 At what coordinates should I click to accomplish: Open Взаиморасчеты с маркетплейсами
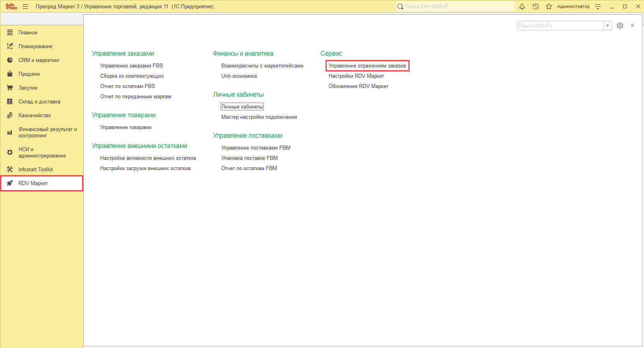click(x=262, y=65)
